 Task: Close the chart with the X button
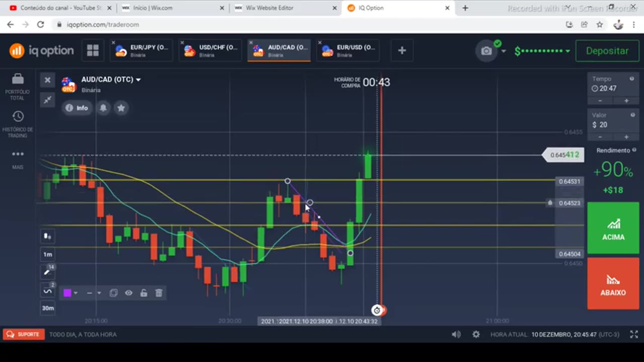(47, 80)
